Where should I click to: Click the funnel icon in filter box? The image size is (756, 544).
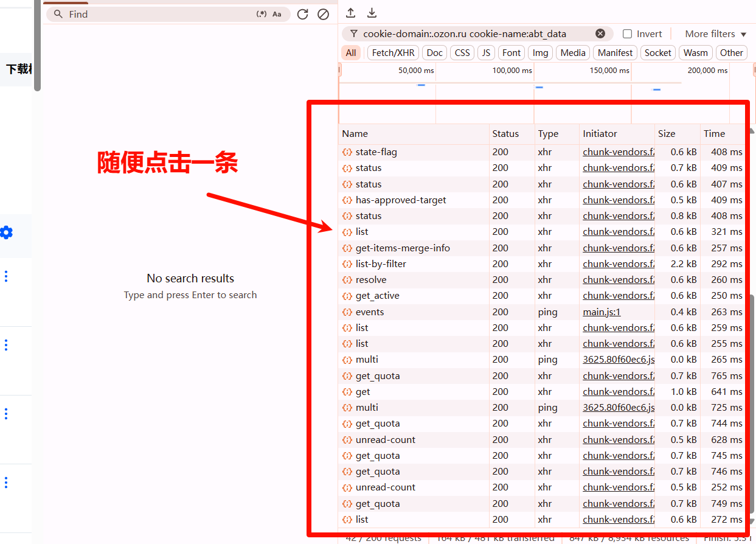[x=353, y=34]
